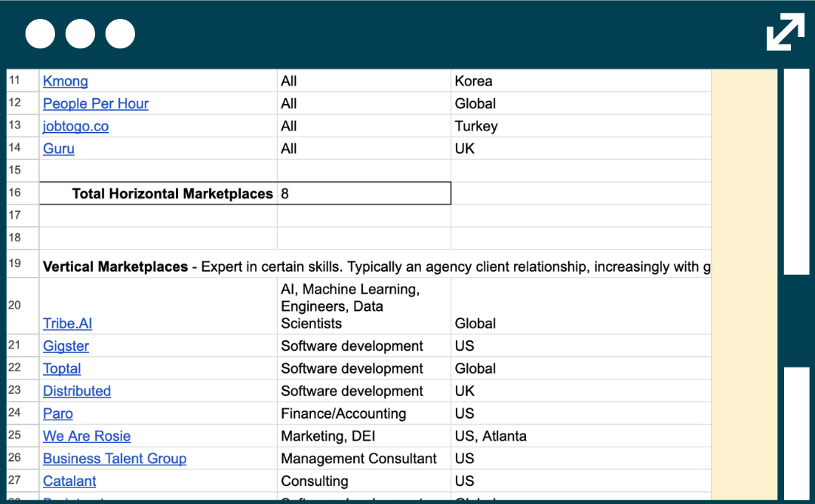The height and width of the screenshot is (504, 815).
Task: Select row header 23
Action: coord(23,390)
